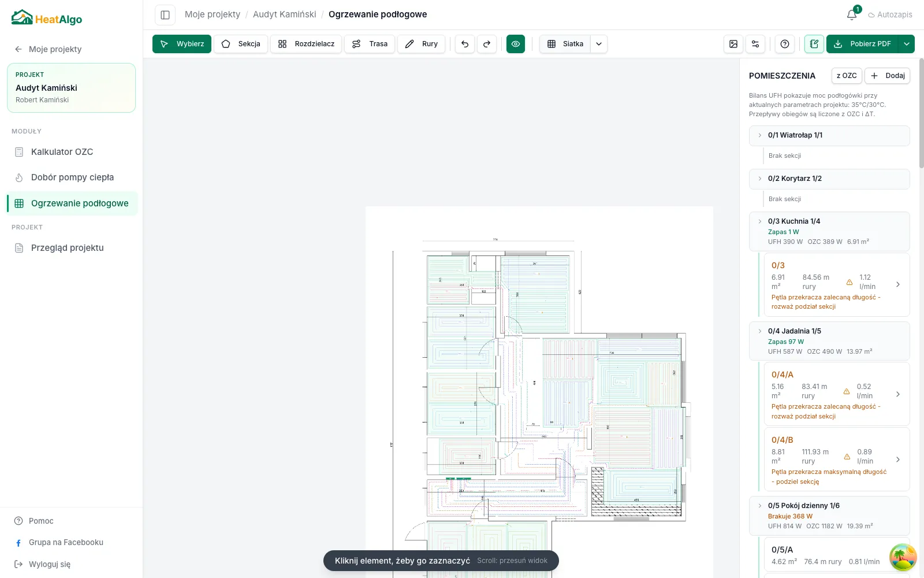Open the background image settings icon
The image size is (924, 578).
point(733,44)
